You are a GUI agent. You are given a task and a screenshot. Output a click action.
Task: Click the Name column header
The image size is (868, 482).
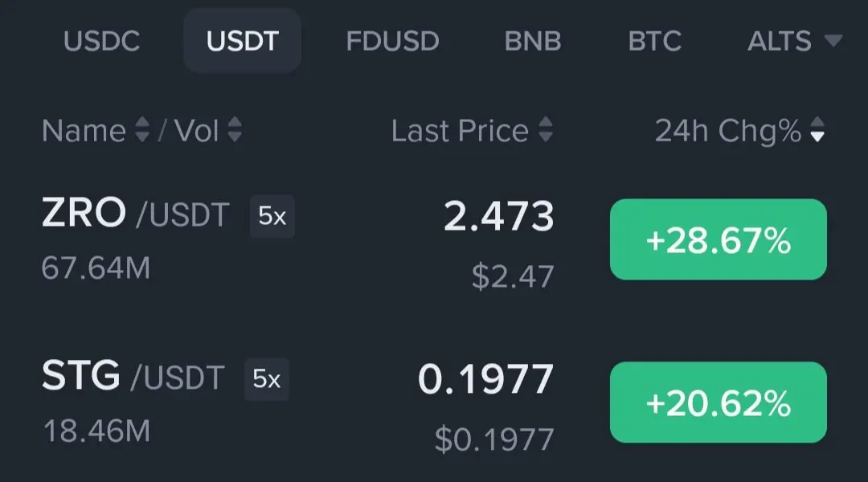click(x=84, y=131)
